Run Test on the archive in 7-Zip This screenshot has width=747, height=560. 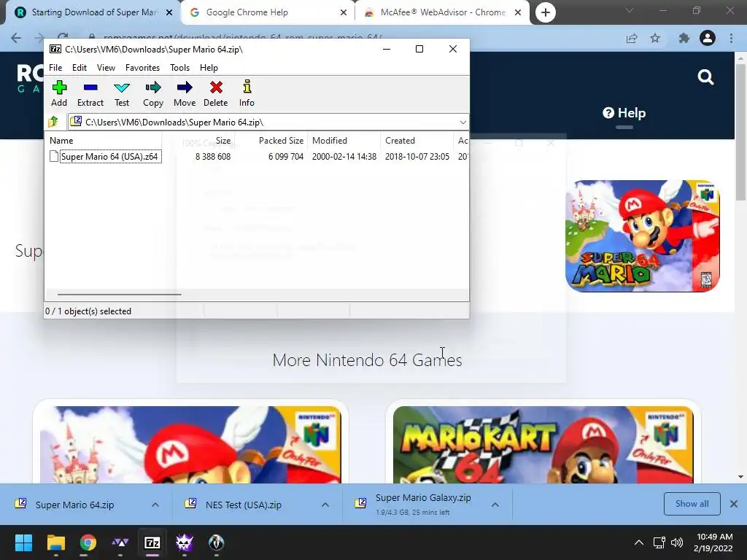[122, 93]
